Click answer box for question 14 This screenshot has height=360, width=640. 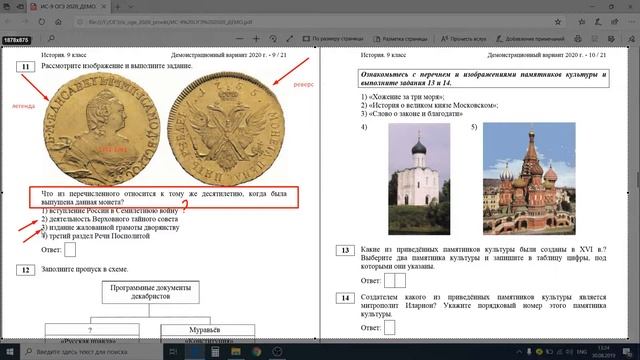(x=389, y=327)
